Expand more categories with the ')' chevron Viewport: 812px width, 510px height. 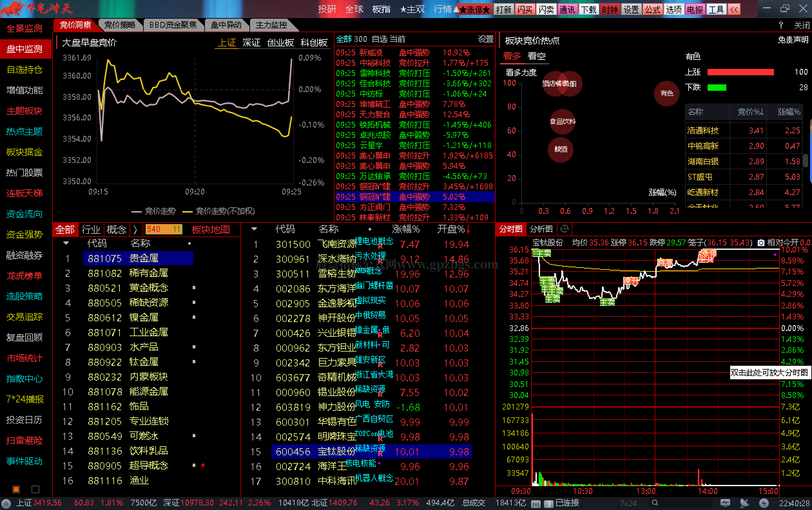[135, 230]
